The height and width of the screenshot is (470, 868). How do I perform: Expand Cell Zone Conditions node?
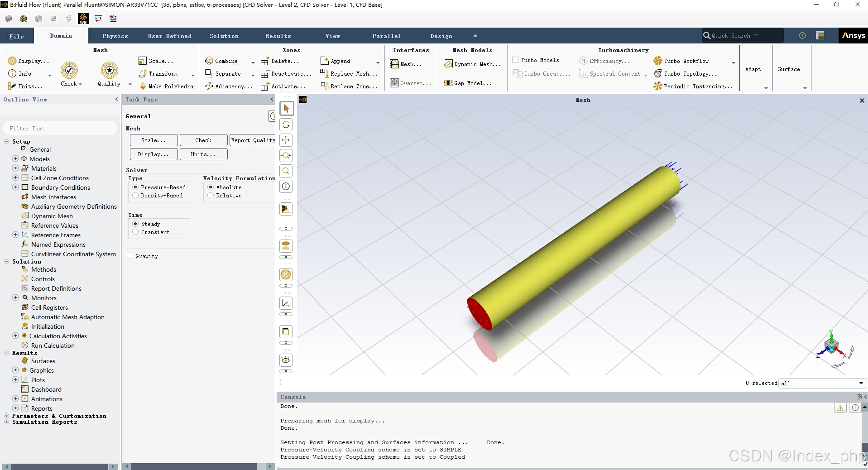[x=15, y=178]
